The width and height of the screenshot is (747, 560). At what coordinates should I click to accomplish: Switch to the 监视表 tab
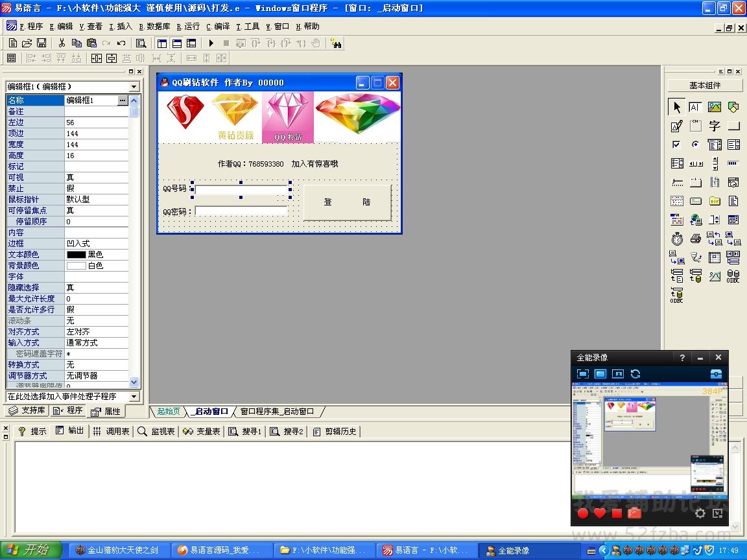pos(156,432)
